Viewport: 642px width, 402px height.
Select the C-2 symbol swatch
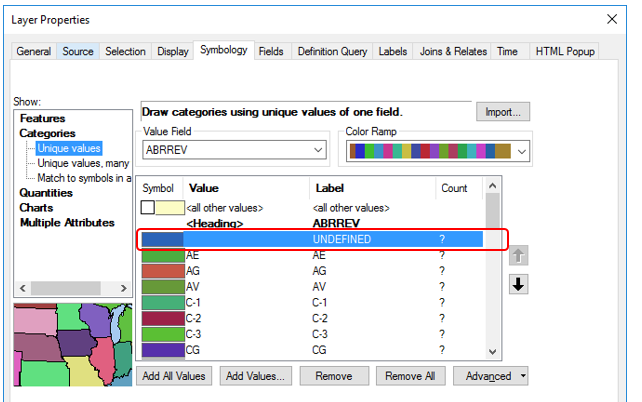coord(163,318)
